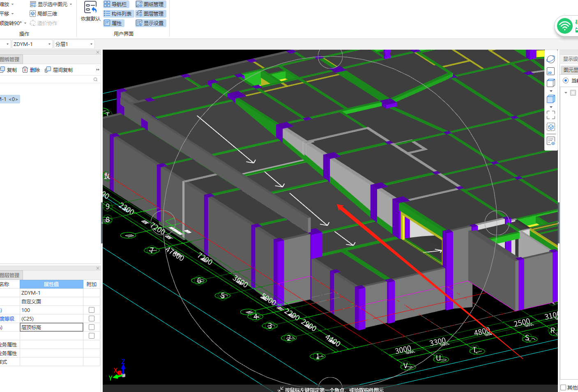Switch to 2D view icon
578x392 pixels.
[x=551, y=71]
